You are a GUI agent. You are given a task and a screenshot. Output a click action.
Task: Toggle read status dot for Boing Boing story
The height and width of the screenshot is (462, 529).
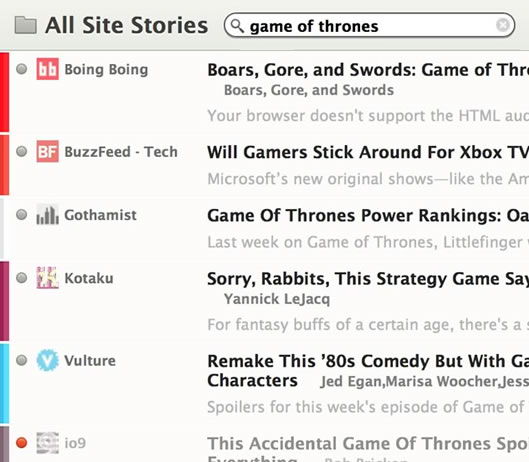pos(22,69)
